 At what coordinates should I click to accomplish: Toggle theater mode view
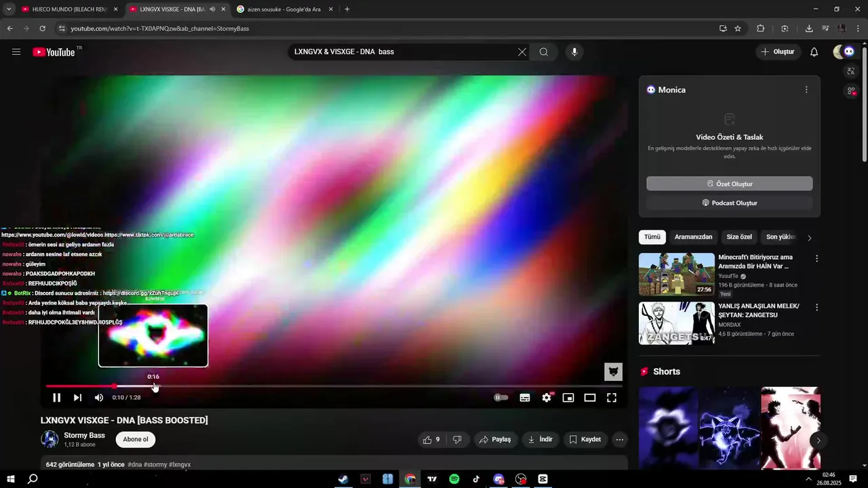[x=590, y=398]
